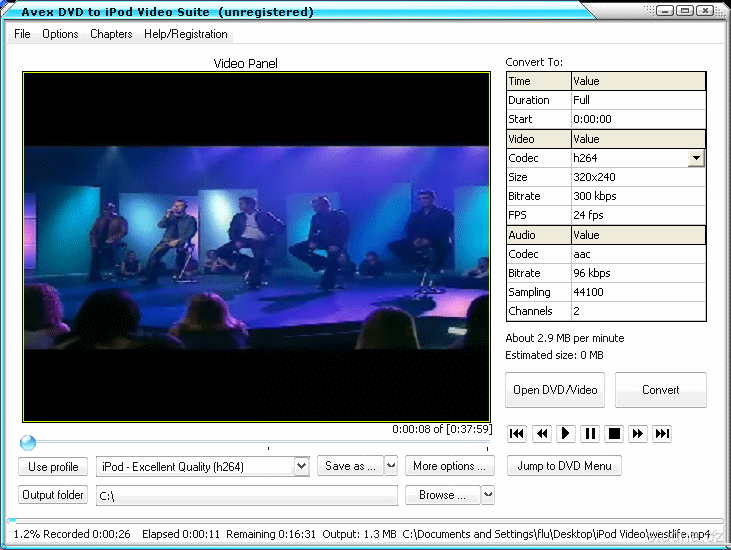
Task: Expand the arrow beside the Browse button
Action: (488, 495)
